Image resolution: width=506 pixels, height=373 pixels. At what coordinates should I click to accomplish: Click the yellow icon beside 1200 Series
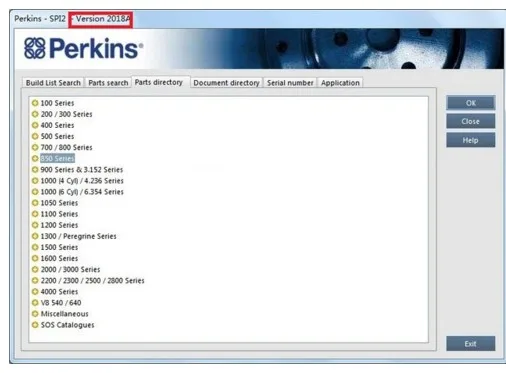point(35,225)
